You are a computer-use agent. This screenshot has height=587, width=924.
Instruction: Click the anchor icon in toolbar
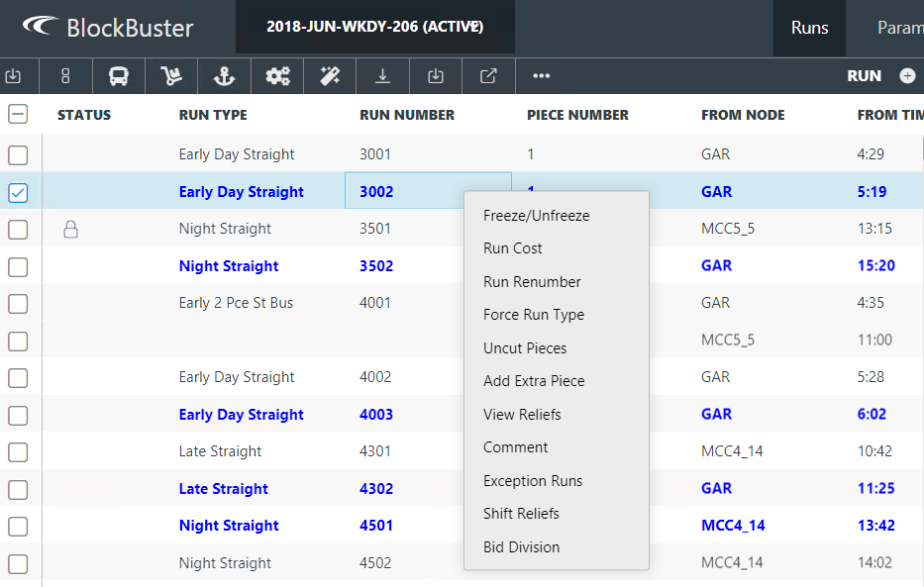pos(224,76)
